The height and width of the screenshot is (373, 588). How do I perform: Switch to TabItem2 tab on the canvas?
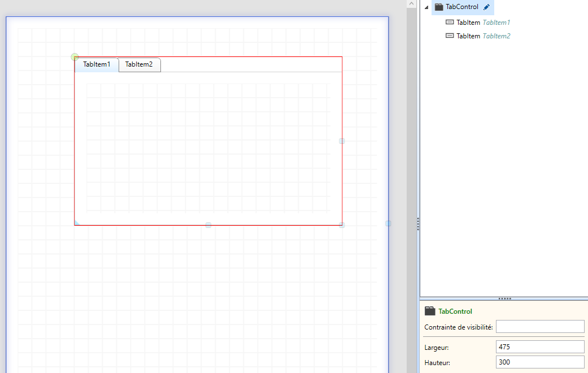pyautogui.click(x=139, y=65)
